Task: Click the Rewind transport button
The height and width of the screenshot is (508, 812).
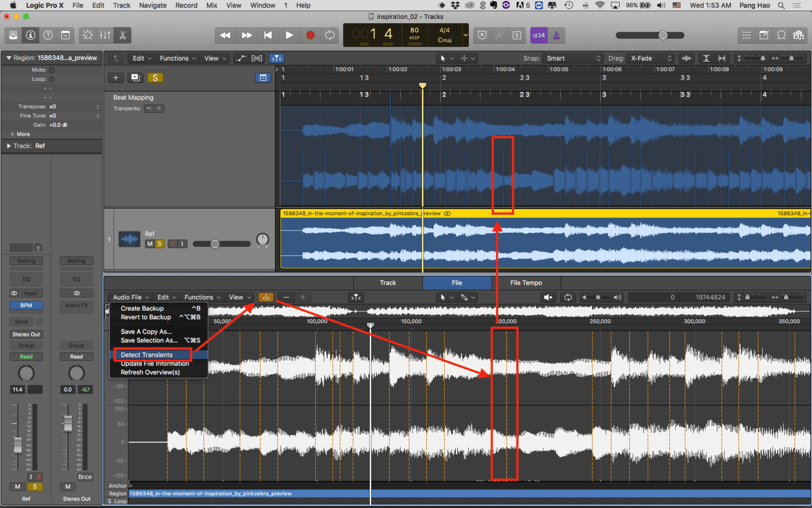Action: click(x=225, y=35)
